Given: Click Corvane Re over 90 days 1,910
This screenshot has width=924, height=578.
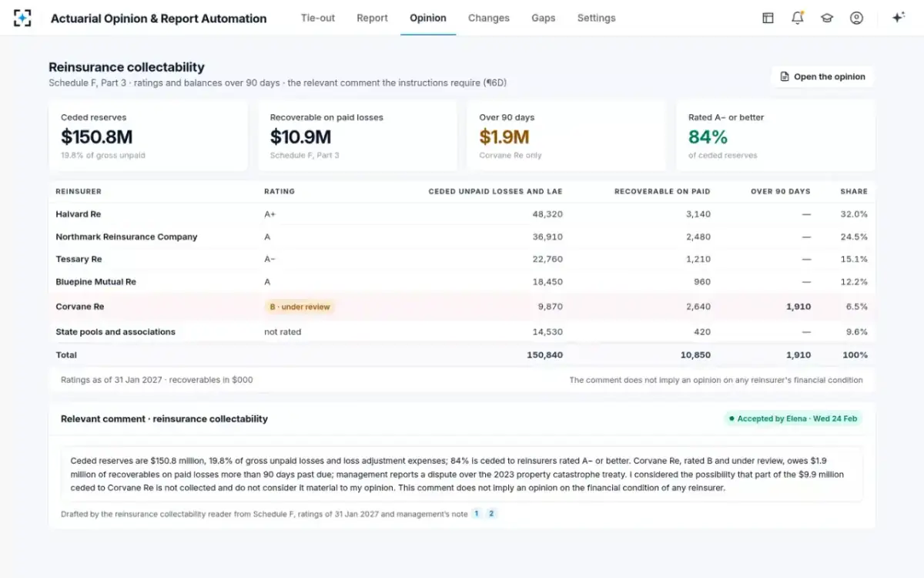Looking at the screenshot, I should pos(798,307).
